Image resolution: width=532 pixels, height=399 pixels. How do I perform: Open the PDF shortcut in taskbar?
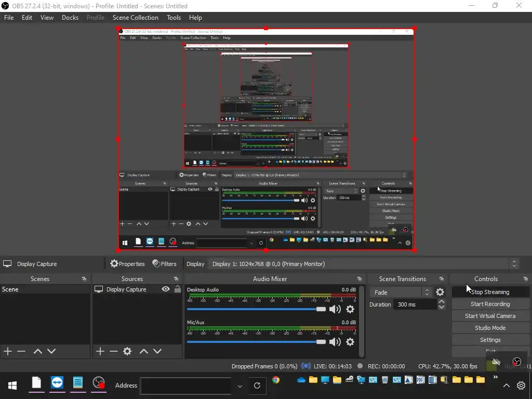(421, 380)
